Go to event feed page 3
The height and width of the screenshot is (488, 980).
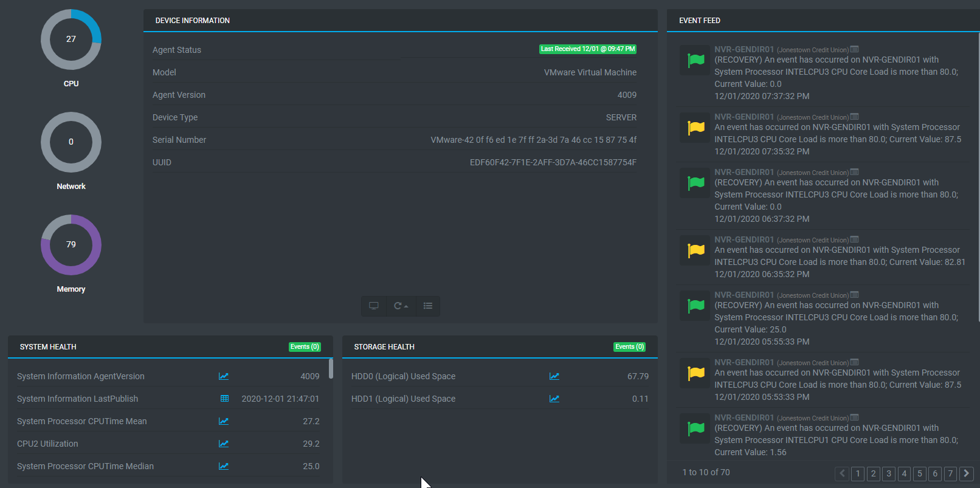(889, 473)
